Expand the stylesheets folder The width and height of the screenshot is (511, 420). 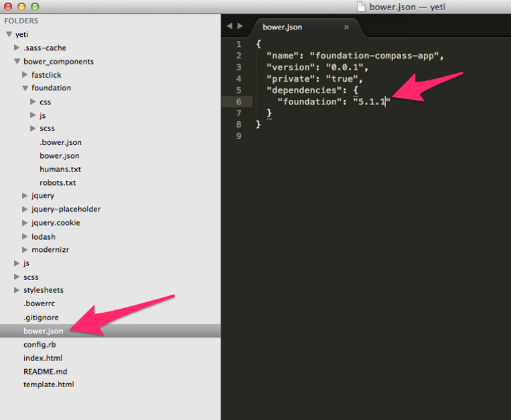tap(17, 290)
